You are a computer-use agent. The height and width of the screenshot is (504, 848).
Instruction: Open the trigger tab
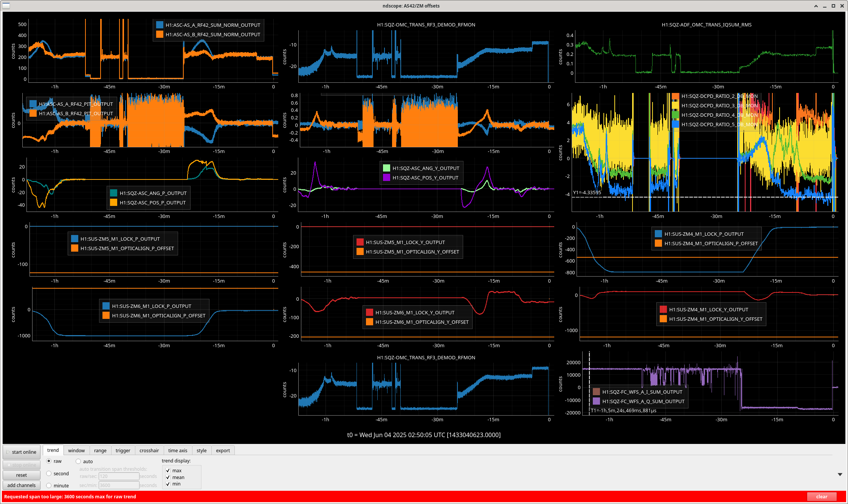[123, 450]
